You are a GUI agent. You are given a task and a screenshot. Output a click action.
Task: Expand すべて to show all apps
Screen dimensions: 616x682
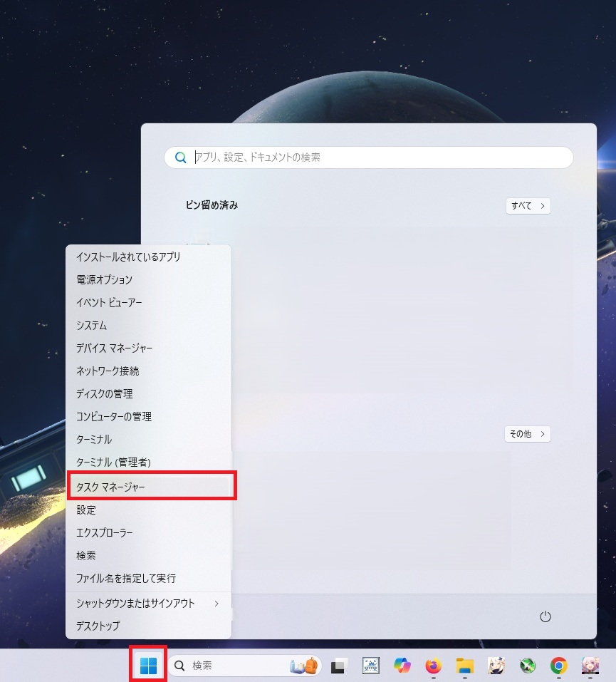coord(528,206)
